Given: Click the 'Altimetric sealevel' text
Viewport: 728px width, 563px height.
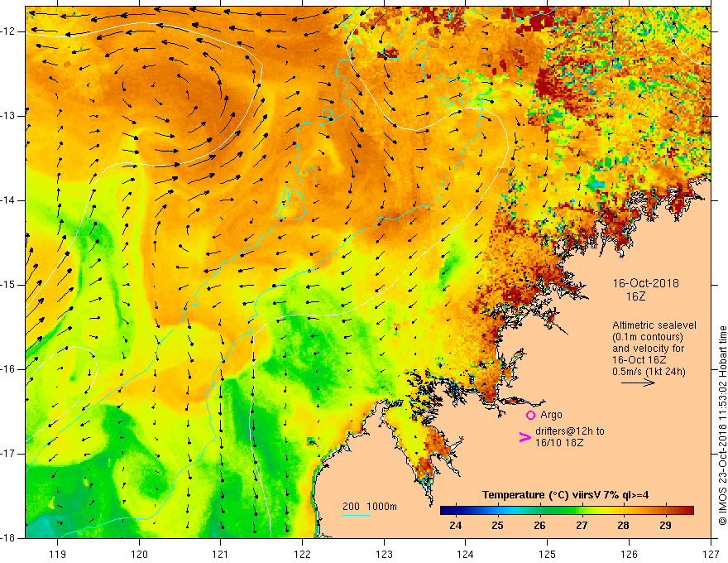Looking at the screenshot, I should [x=654, y=325].
